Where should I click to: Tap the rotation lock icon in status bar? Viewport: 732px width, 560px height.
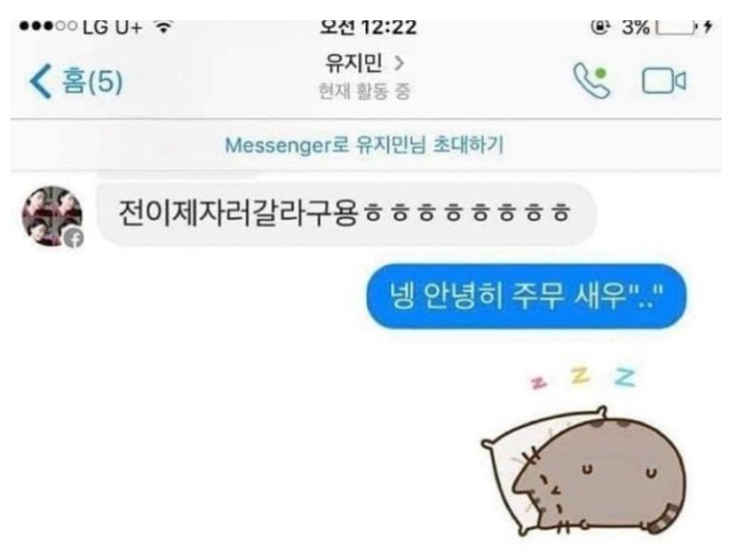pos(600,27)
